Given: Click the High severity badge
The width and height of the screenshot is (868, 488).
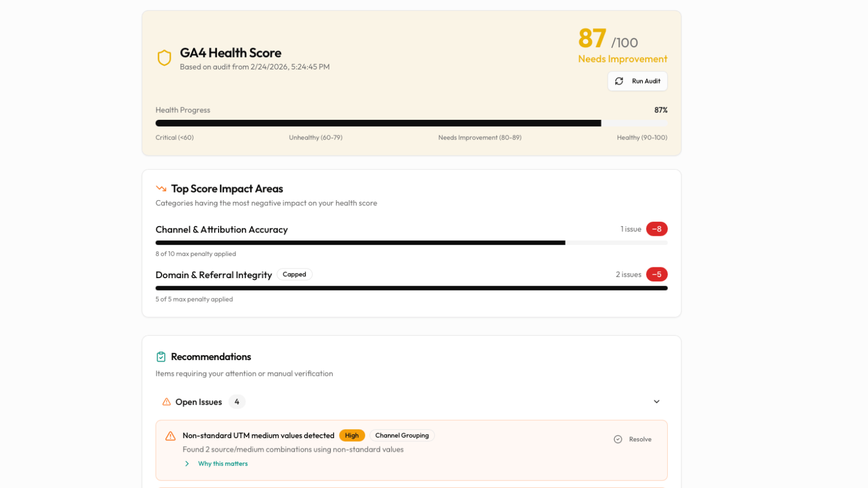Looking at the screenshot, I should coord(352,435).
